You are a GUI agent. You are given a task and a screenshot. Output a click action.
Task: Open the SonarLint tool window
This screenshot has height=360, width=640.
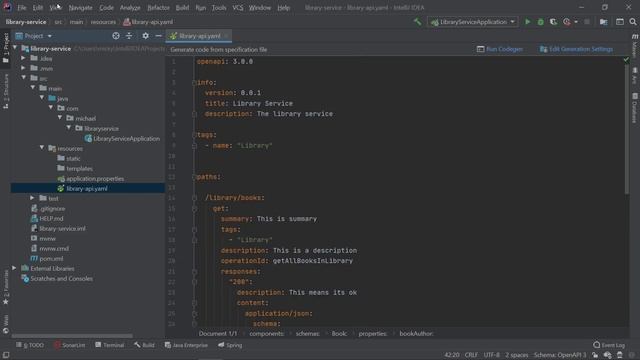coord(69,345)
